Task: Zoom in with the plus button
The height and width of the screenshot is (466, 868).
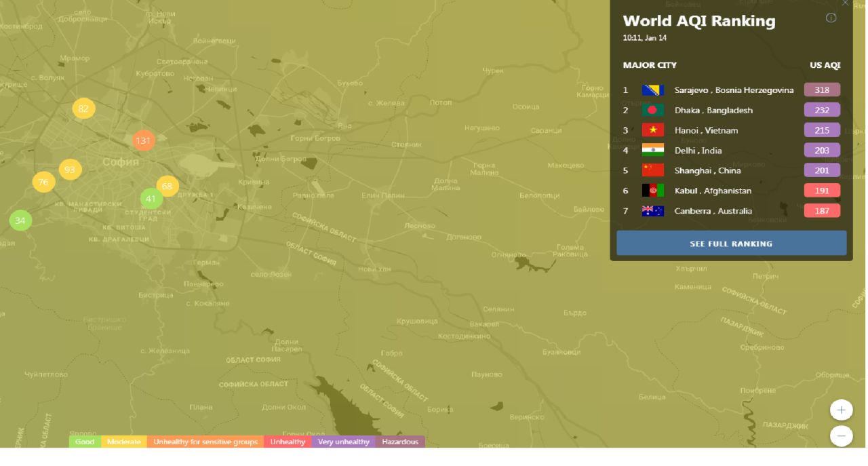Action: pyautogui.click(x=841, y=410)
